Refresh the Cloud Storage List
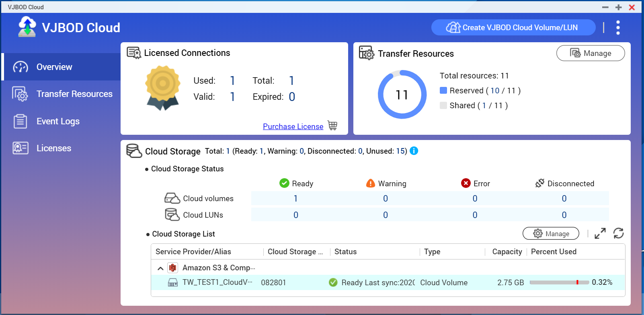The height and width of the screenshot is (315, 644). [618, 233]
